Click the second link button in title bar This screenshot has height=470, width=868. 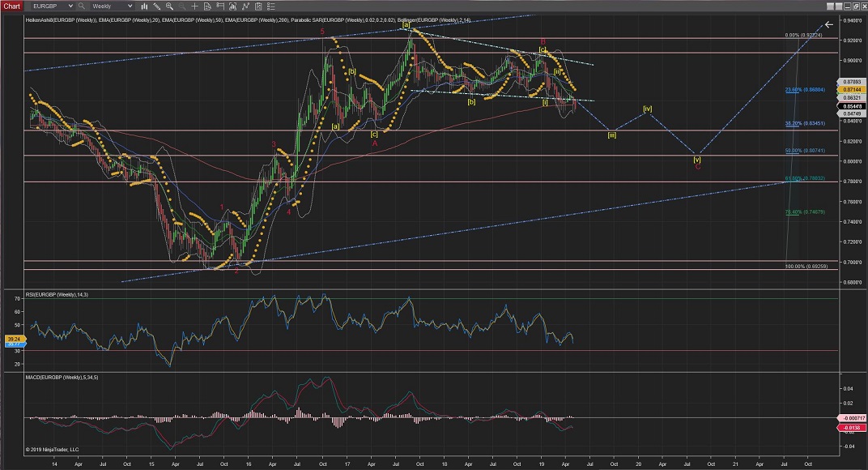pos(838,6)
